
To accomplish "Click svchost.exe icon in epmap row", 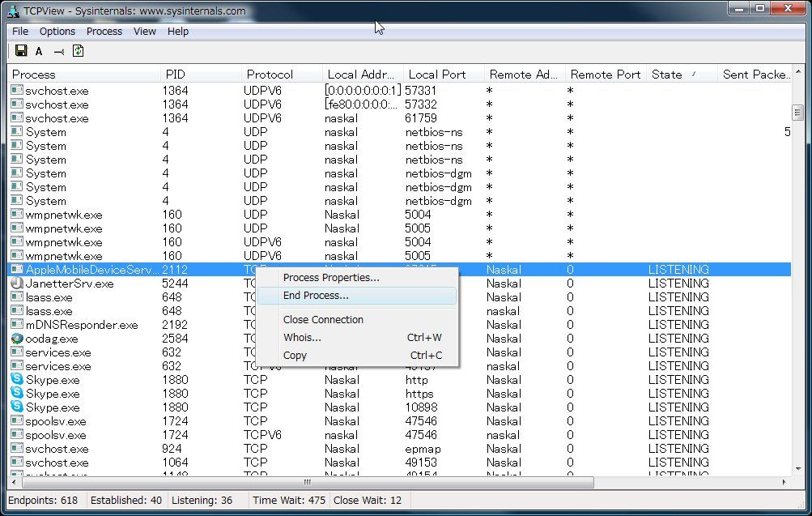I will [x=17, y=448].
